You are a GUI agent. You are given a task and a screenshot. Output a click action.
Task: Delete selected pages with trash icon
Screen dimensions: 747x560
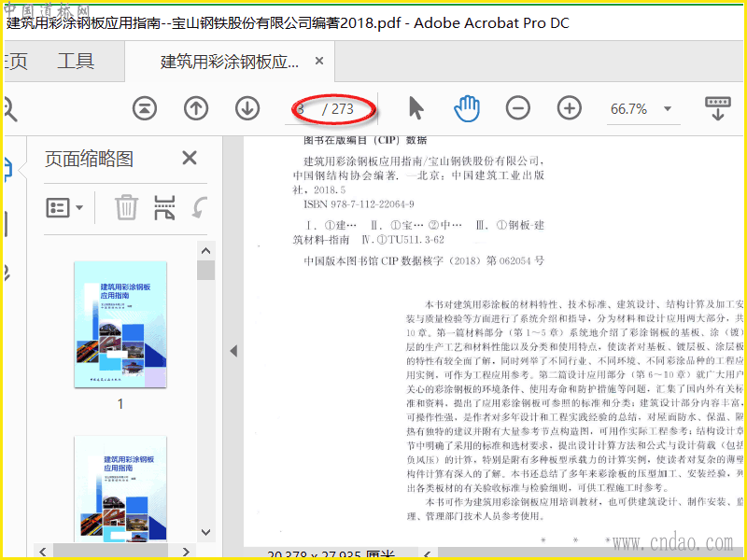(126, 207)
